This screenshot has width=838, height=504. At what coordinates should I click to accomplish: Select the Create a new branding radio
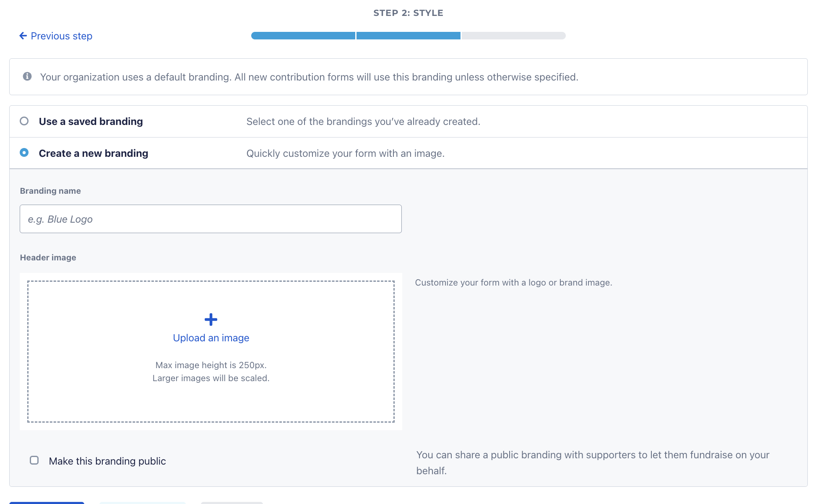click(x=24, y=153)
